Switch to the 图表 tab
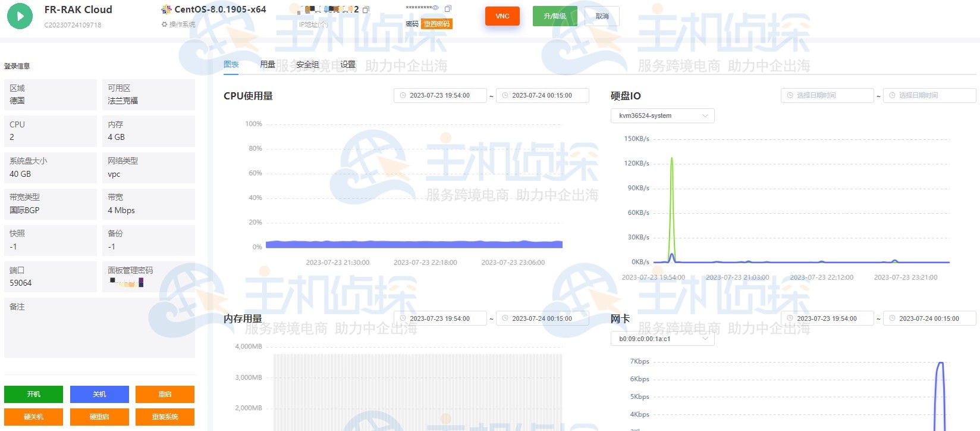 point(231,64)
